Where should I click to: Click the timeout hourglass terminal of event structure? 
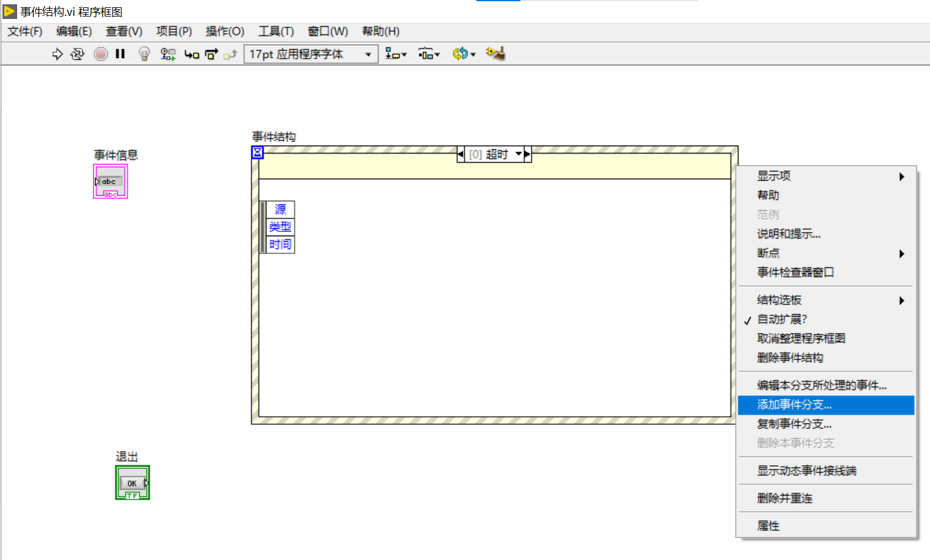[x=258, y=152]
